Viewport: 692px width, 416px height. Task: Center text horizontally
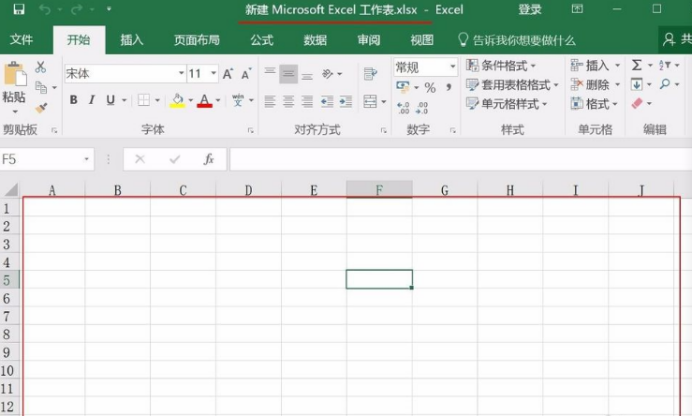coord(288,102)
